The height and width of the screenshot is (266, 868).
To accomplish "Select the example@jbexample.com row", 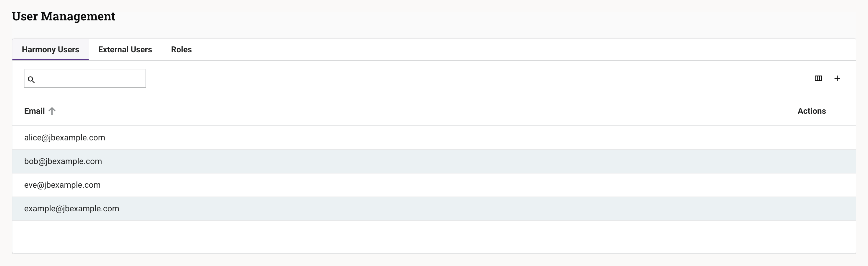I will pos(72,208).
